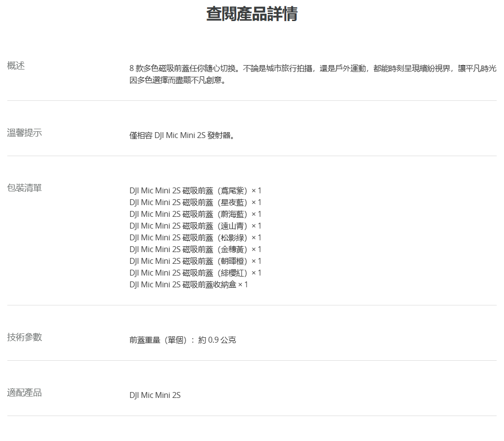Viewport: 504px width, 441px height.
Task: Select the 適配產品 section label
Action: point(24,393)
